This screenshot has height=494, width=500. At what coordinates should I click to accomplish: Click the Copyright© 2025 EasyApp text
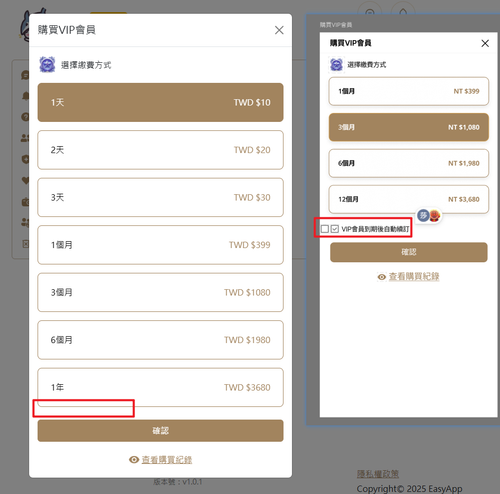[409, 489]
